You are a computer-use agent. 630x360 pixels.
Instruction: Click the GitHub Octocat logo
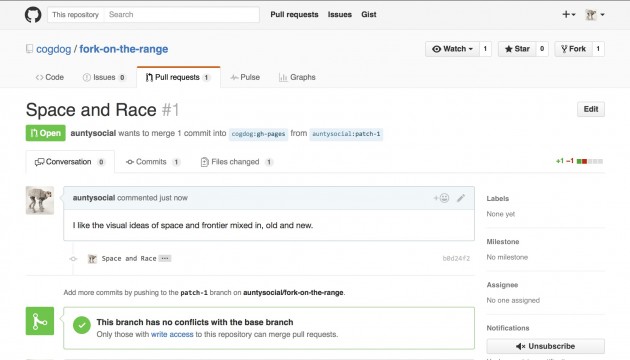pos(33,15)
